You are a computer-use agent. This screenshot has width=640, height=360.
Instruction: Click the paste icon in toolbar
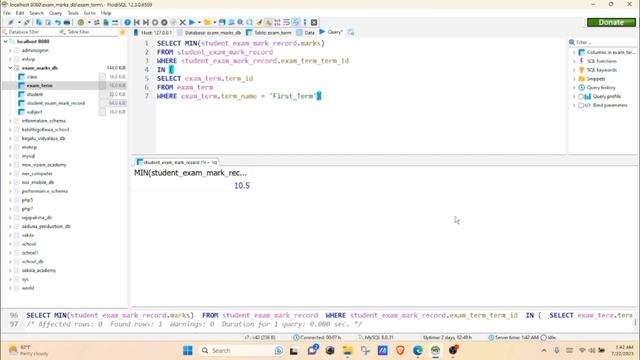click(x=48, y=22)
